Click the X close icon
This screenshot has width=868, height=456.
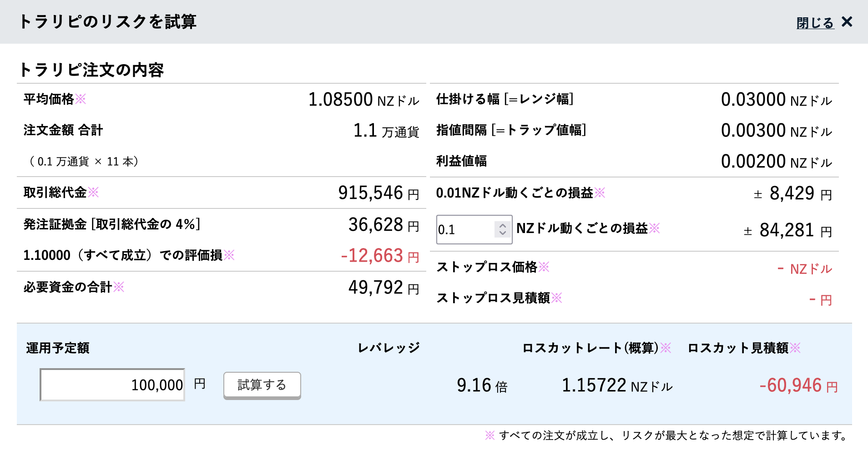847,22
